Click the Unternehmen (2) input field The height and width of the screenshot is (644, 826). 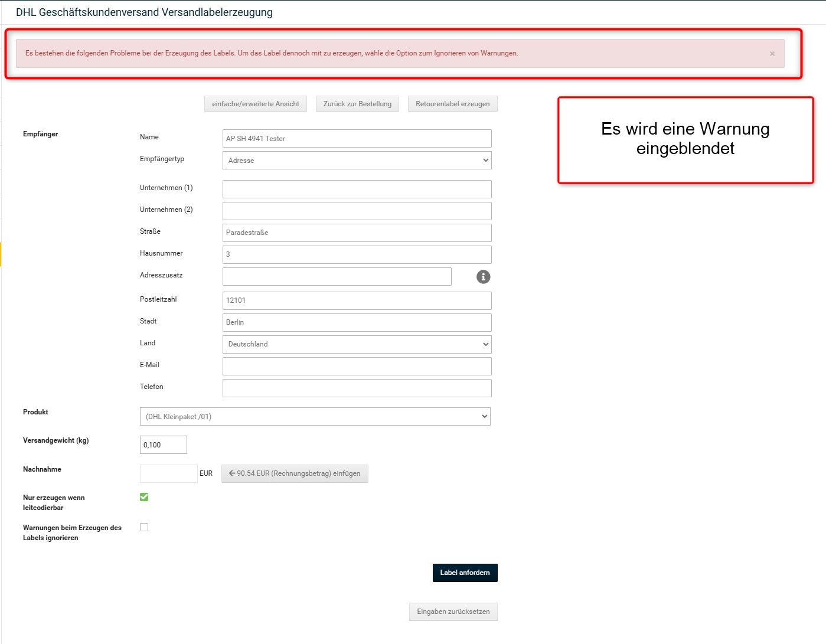(x=357, y=211)
